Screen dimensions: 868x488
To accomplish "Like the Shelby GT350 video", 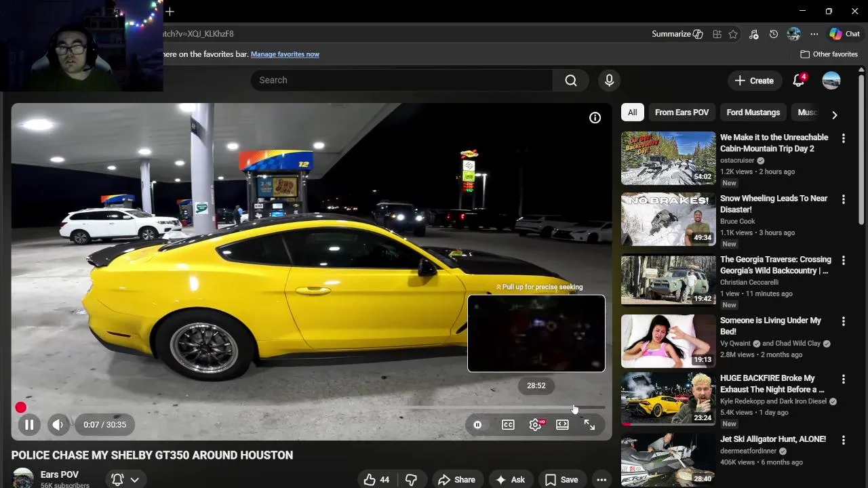I will tap(376, 479).
